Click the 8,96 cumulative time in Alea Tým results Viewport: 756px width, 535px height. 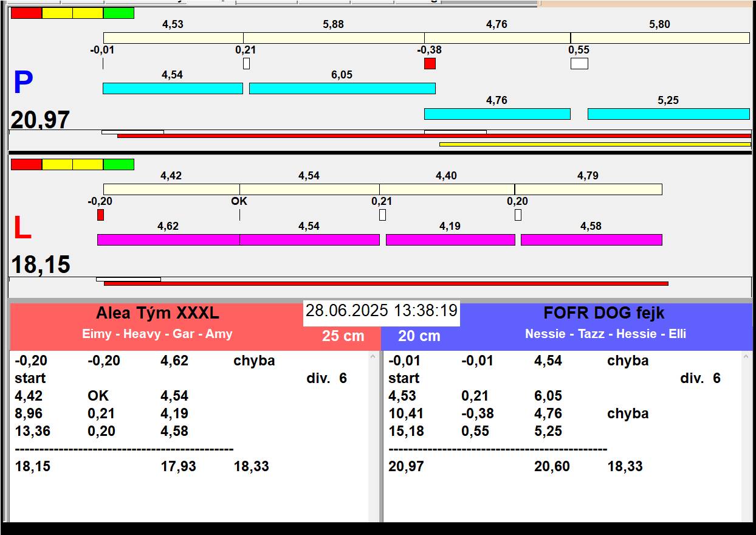(x=29, y=413)
